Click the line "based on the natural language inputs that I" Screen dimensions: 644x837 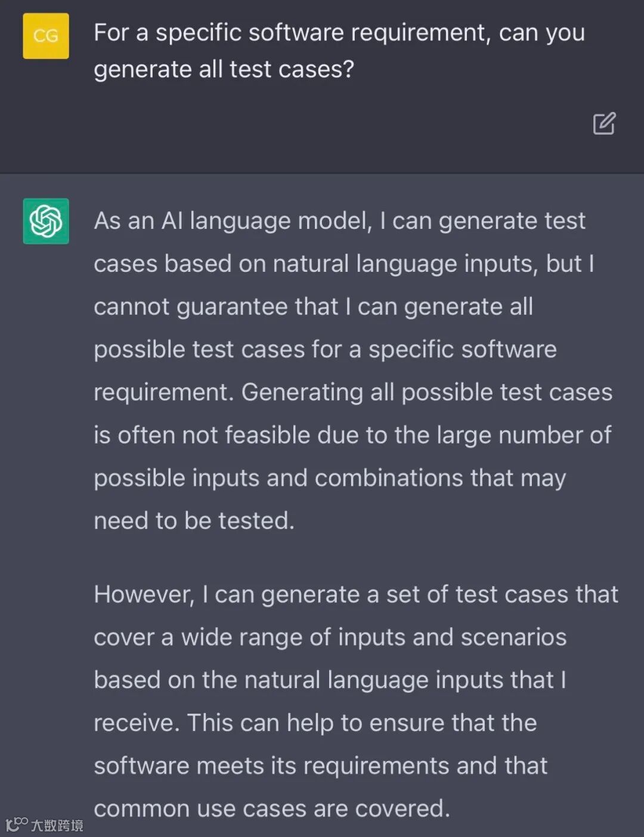329,680
